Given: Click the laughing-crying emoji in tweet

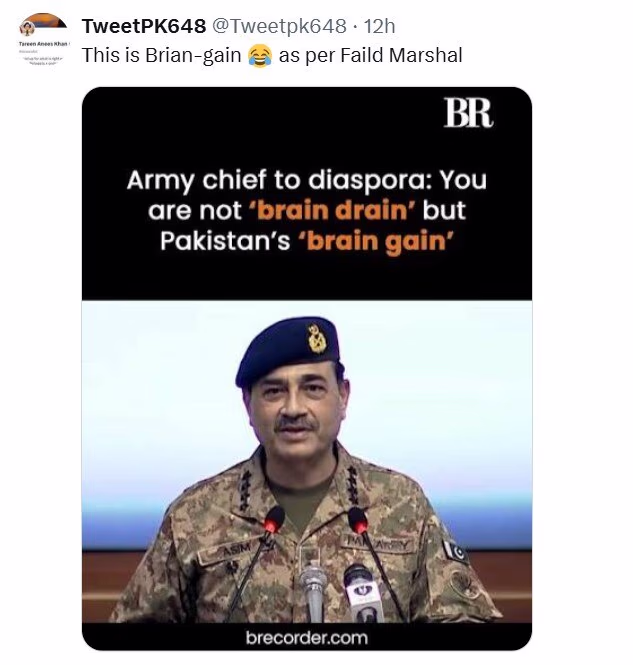Looking at the screenshot, I should [x=260, y=56].
